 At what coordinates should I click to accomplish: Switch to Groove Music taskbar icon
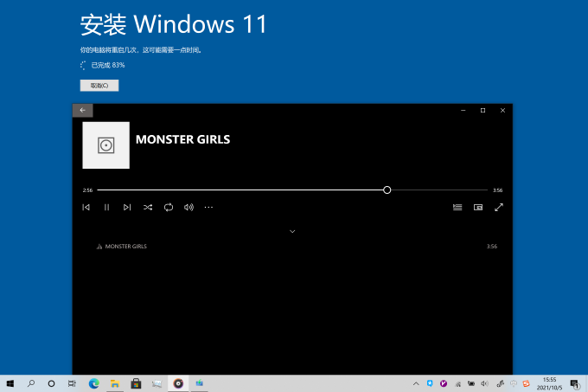click(178, 383)
